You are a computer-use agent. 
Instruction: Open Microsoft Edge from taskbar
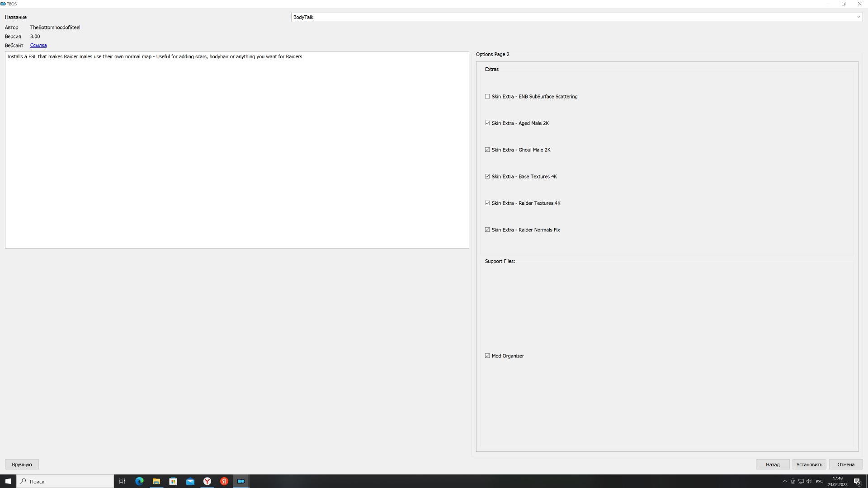pyautogui.click(x=139, y=481)
